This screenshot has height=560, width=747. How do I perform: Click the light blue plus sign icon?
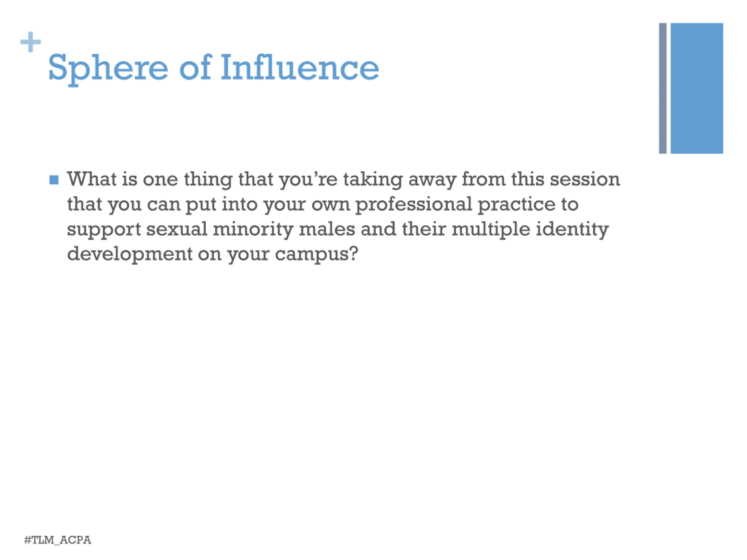tap(31, 42)
